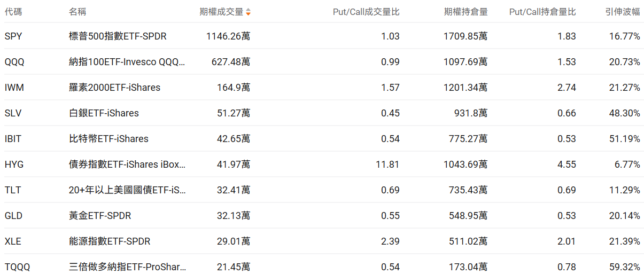The image size is (644, 274).
Task: Sort by the 期權持倉量 column header
Action: 465,12
